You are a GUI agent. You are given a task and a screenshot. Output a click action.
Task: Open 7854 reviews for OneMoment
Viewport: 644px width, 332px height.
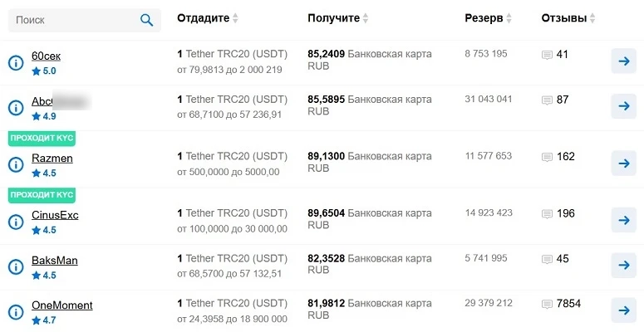[x=568, y=304]
